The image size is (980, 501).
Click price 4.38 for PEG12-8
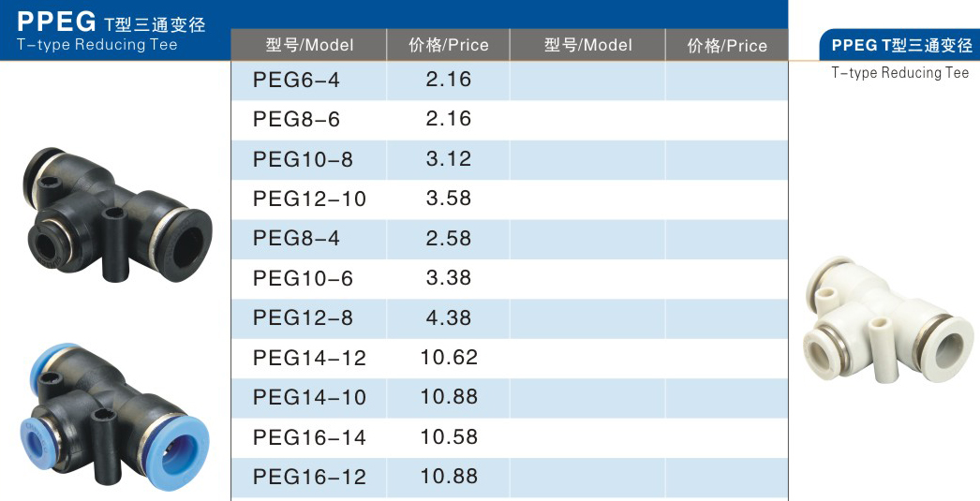(x=448, y=318)
